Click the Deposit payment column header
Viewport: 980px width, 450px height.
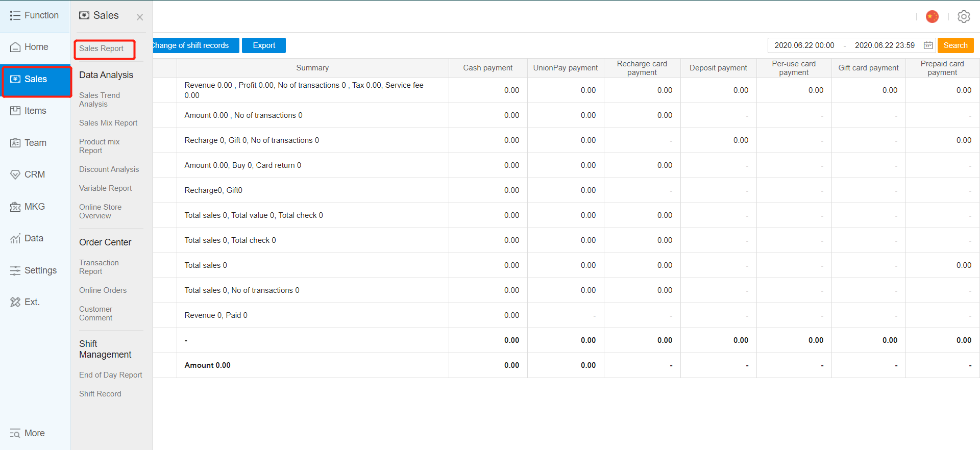718,68
